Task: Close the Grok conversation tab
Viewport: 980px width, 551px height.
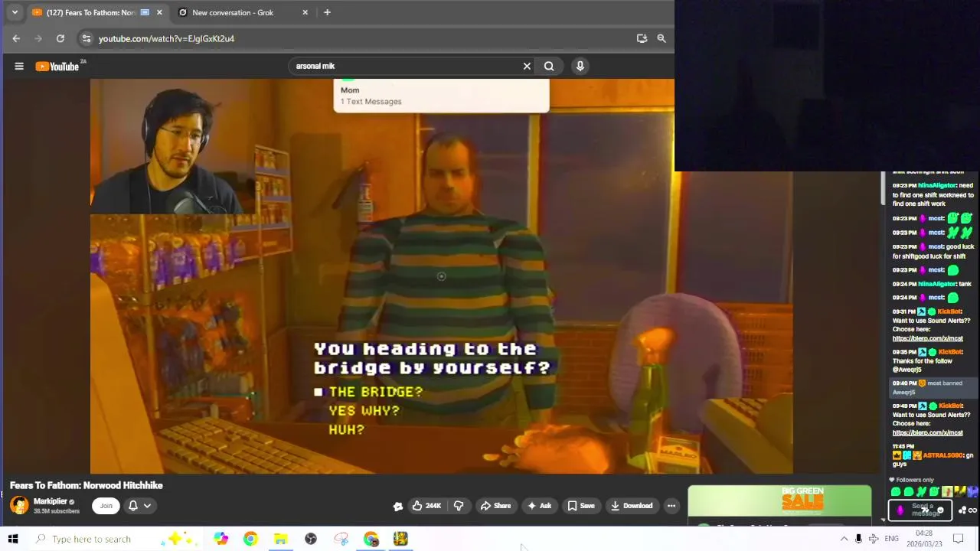Action: [x=305, y=12]
